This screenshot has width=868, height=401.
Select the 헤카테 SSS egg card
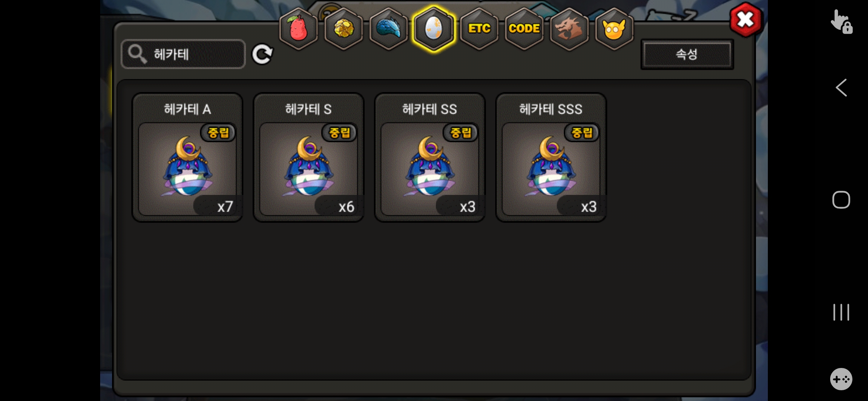point(551,157)
